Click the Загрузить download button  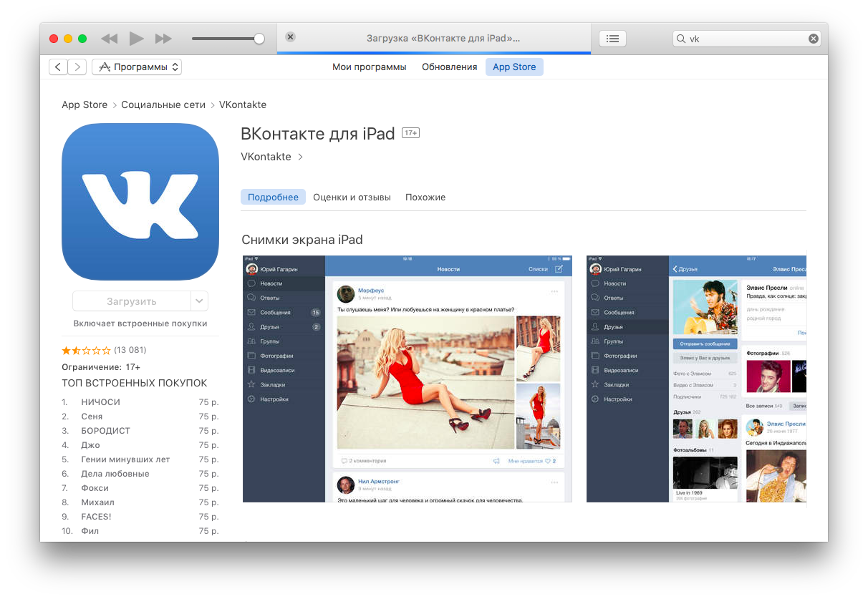click(x=132, y=301)
